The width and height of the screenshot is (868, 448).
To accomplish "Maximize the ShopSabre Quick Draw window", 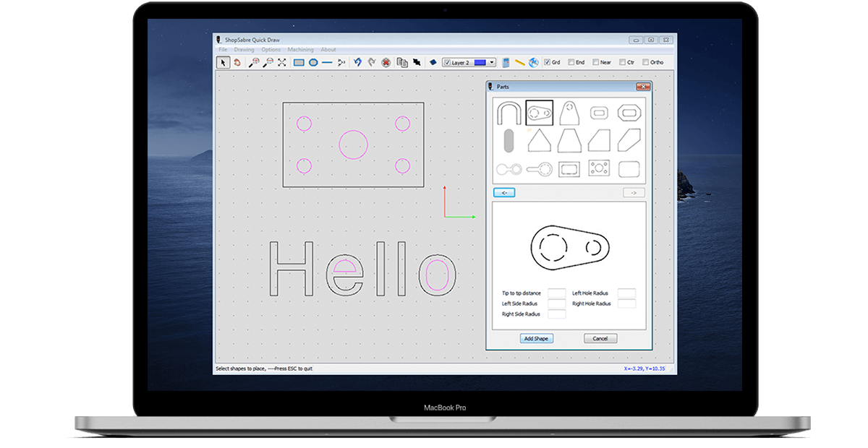I will [x=651, y=40].
